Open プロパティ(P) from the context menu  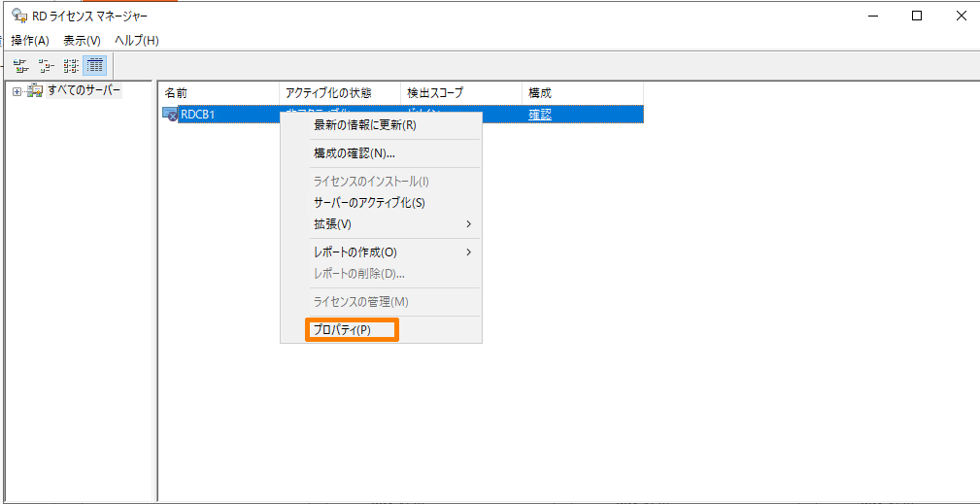pyautogui.click(x=381, y=330)
